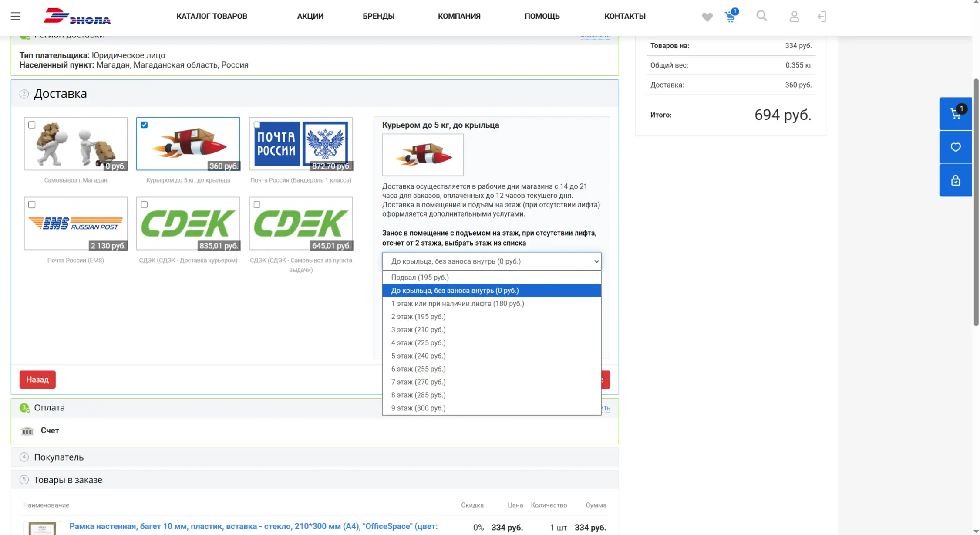Open the shopping cart icon in header

730,17
